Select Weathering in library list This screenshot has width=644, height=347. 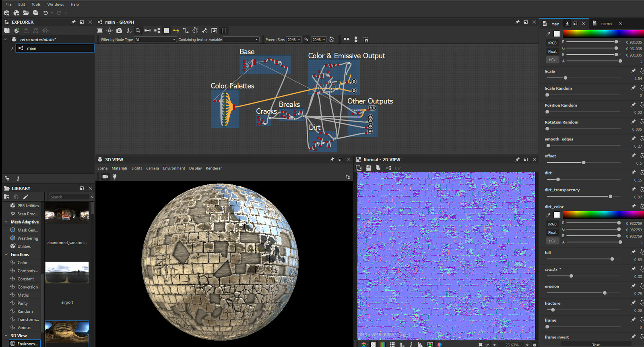click(28, 238)
